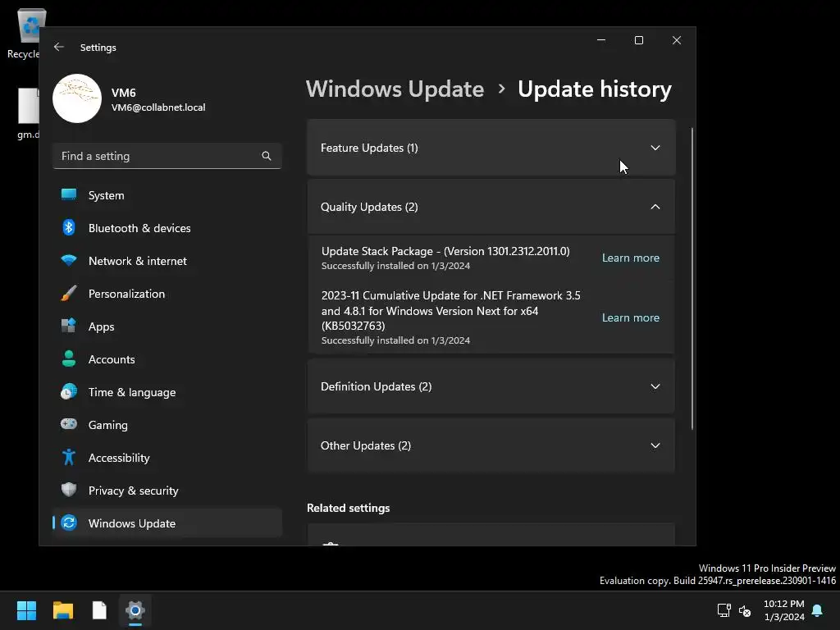
Task: Expand the Other Updates (2) section
Action: click(491, 445)
